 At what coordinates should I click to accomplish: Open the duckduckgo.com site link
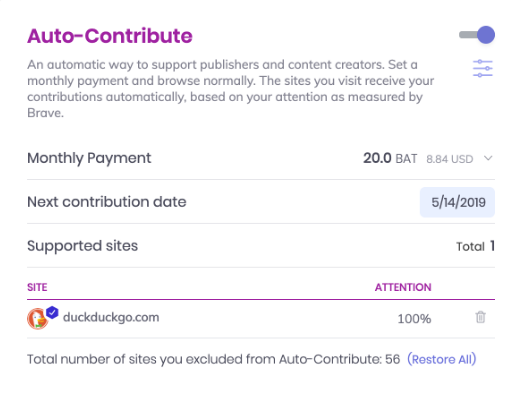(x=111, y=317)
